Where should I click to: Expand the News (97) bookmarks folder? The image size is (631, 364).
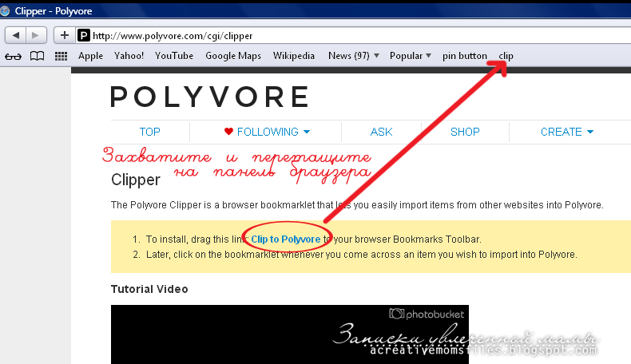[x=353, y=56]
